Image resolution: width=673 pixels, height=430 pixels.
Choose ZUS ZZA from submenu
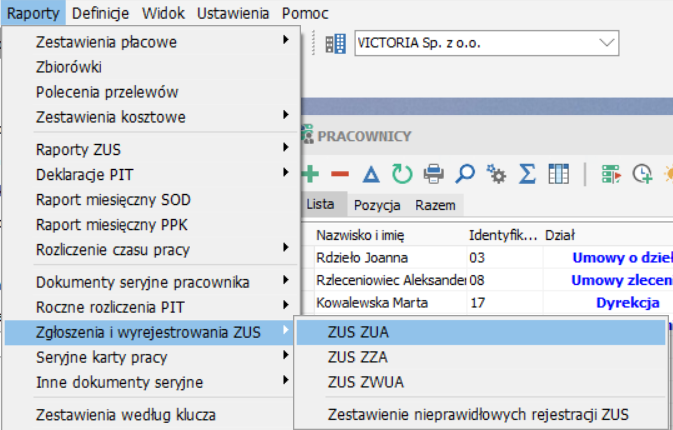pos(481,357)
